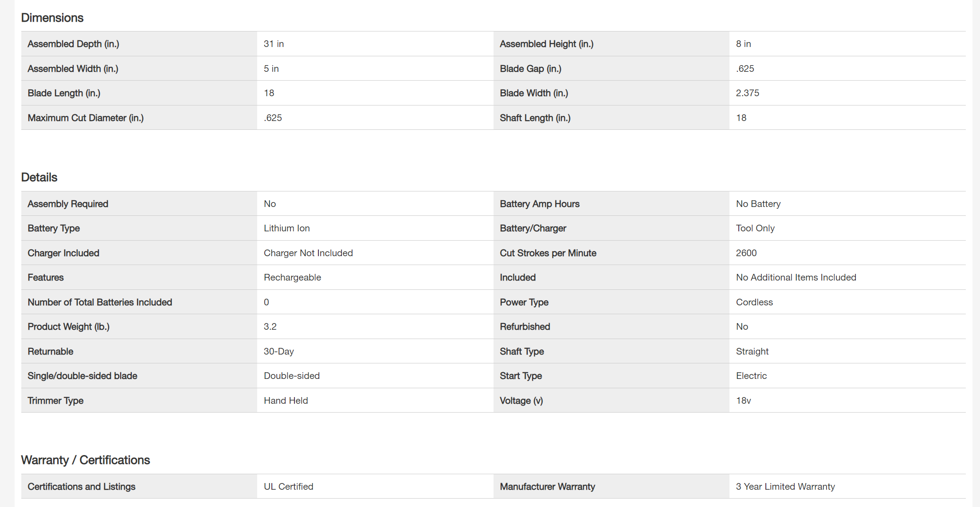Click the 3 Year Limited Warranty text
The width and height of the screenshot is (980, 507).
coord(785,487)
